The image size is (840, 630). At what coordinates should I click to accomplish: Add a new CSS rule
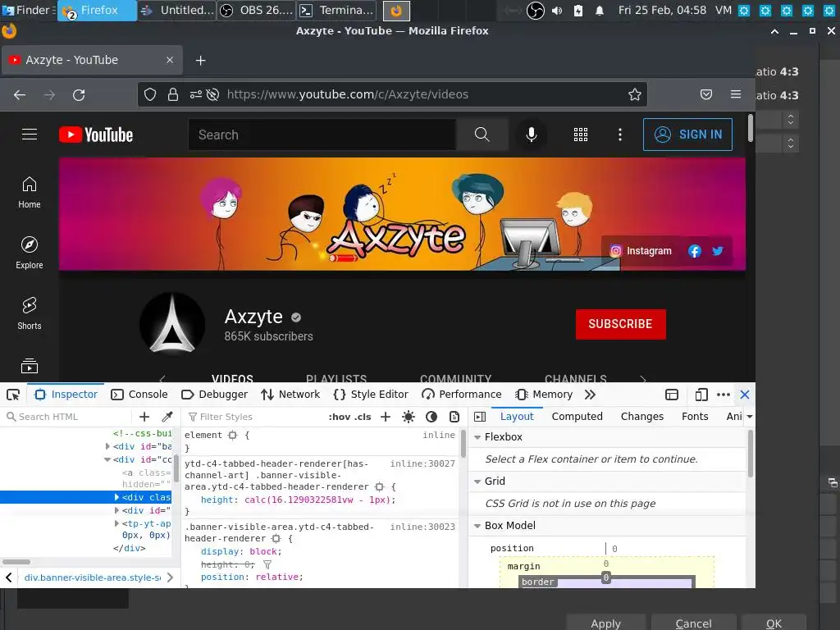pyautogui.click(x=386, y=417)
